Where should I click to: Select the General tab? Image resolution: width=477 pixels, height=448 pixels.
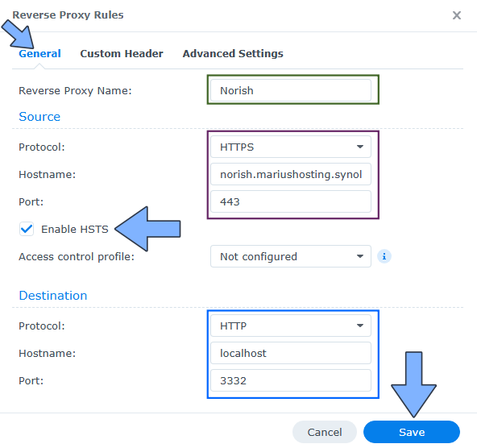[x=39, y=53]
